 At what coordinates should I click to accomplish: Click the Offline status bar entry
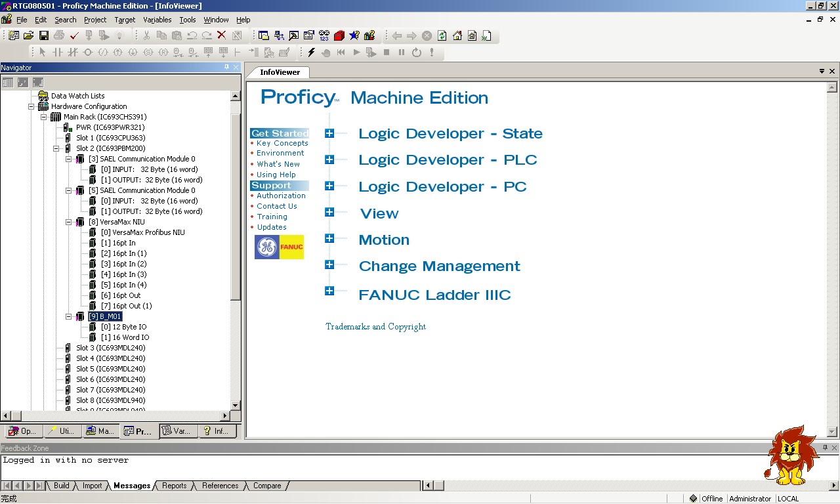tap(712, 499)
